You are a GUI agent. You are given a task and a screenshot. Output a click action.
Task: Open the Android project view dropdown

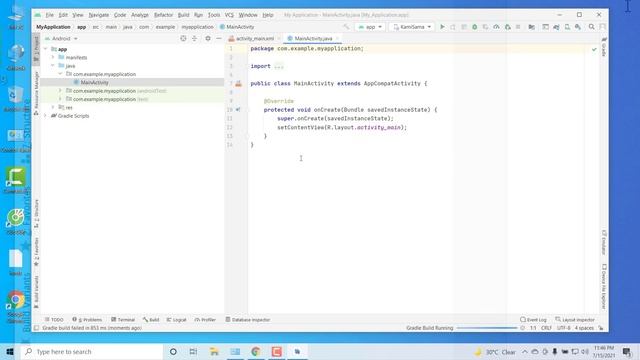tap(61, 38)
